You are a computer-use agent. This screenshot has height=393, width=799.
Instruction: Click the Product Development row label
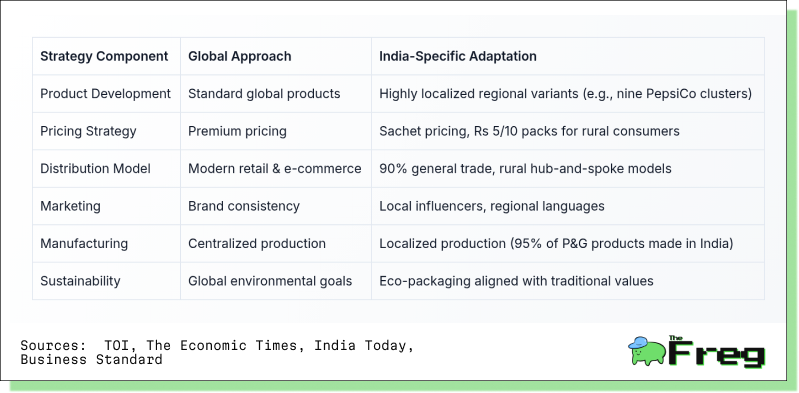[105, 94]
